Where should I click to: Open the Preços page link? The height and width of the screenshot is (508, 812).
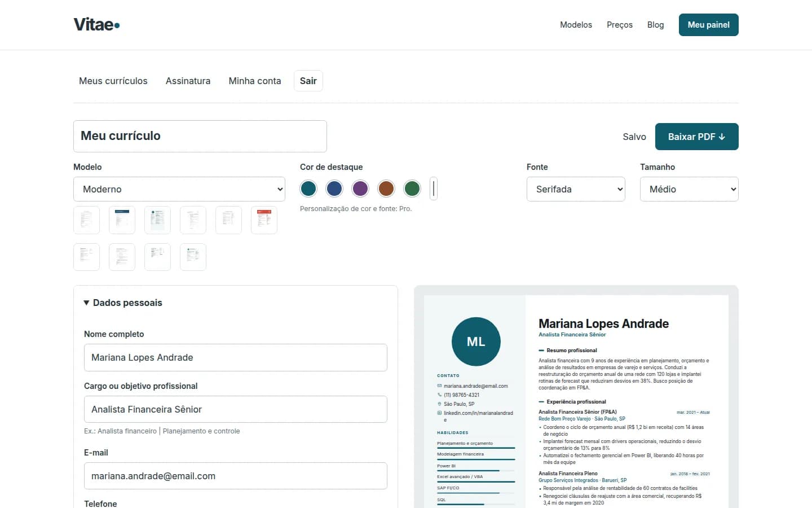(620, 25)
